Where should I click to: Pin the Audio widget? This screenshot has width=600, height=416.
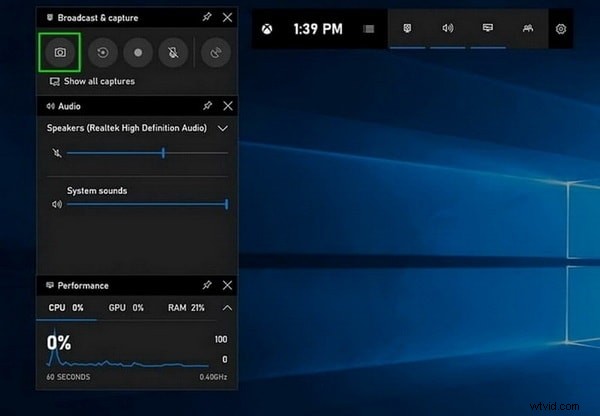(207, 106)
